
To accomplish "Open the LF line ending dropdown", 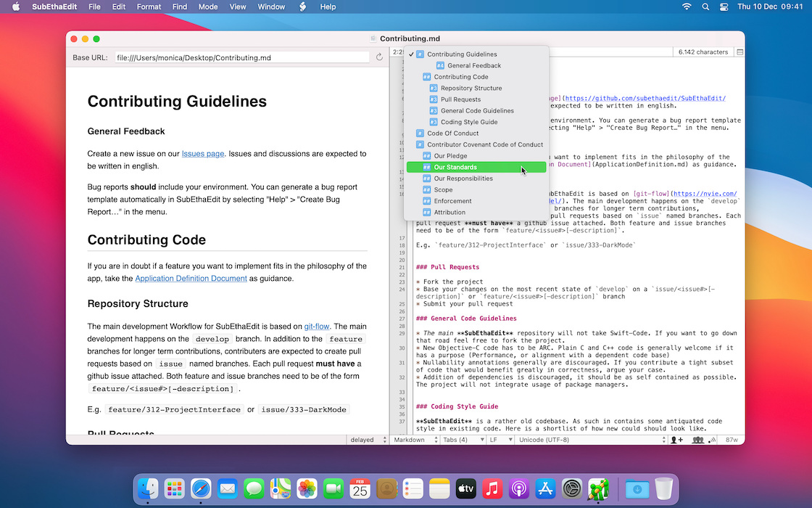I will coord(497,440).
